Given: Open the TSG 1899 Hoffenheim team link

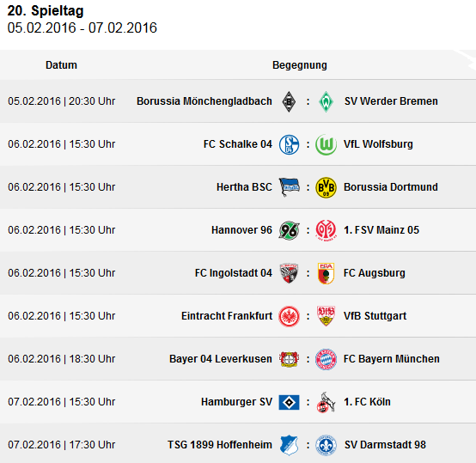Looking at the screenshot, I should point(220,445).
